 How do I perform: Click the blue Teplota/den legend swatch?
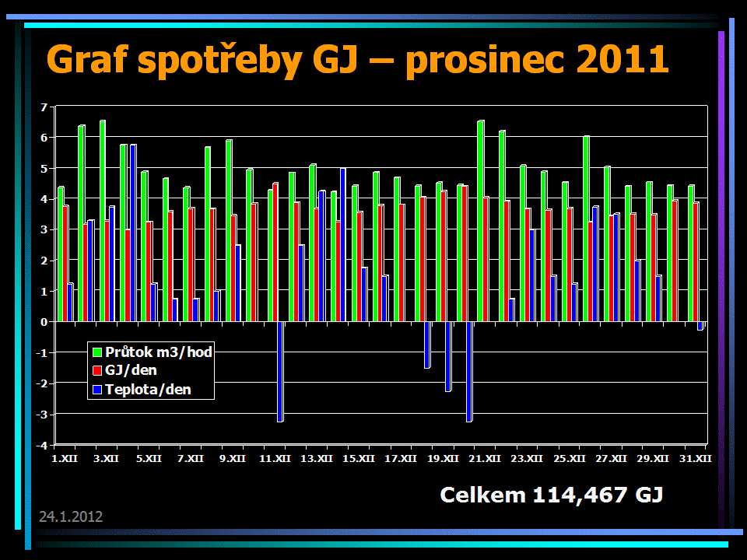point(97,390)
